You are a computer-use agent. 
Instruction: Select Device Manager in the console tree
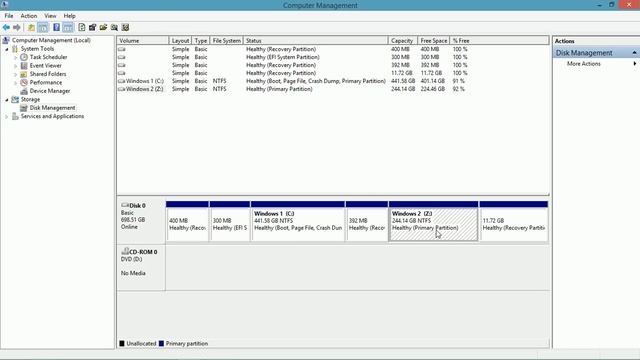(x=50, y=91)
